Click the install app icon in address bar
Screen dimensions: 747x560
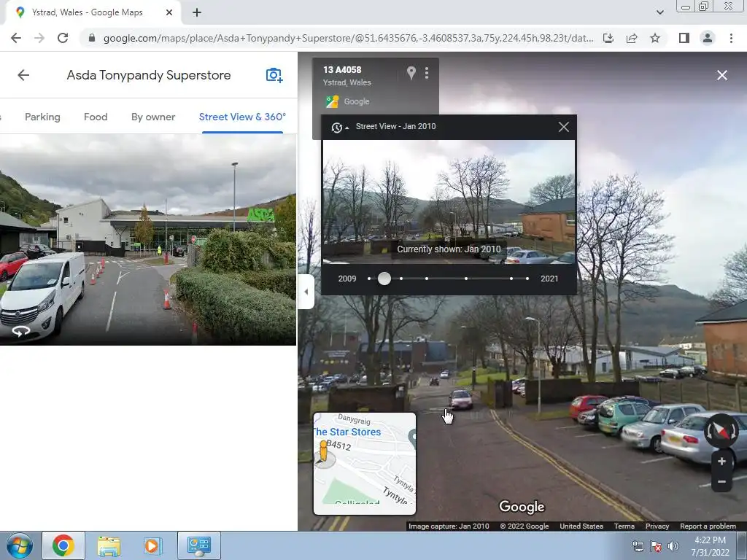point(608,38)
